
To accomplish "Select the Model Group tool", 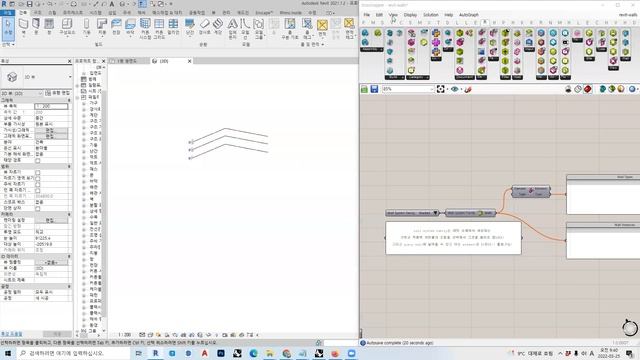I will click(x=259, y=29).
